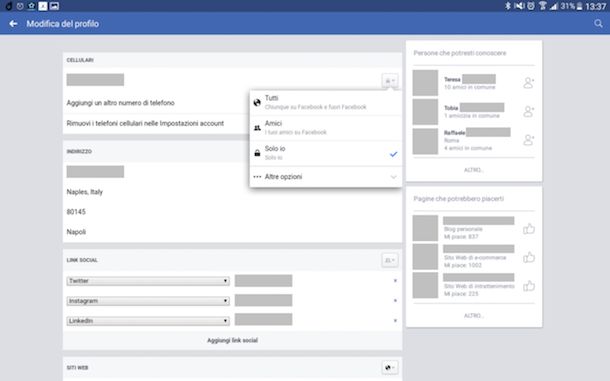This screenshot has width=610, height=381.
Task: Open the Instagram service dropdown
Action: (x=148, y=301)
